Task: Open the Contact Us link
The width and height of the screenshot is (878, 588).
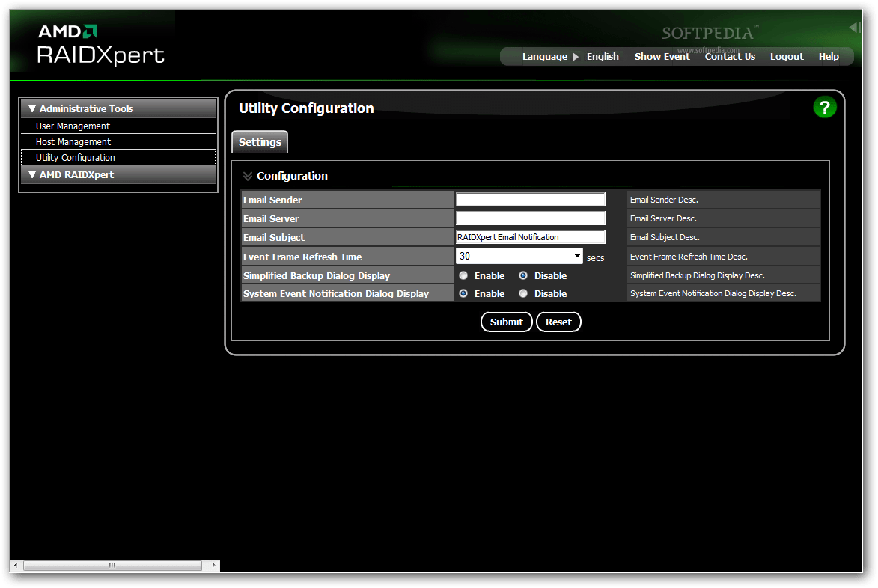Action: pos(730,57)
